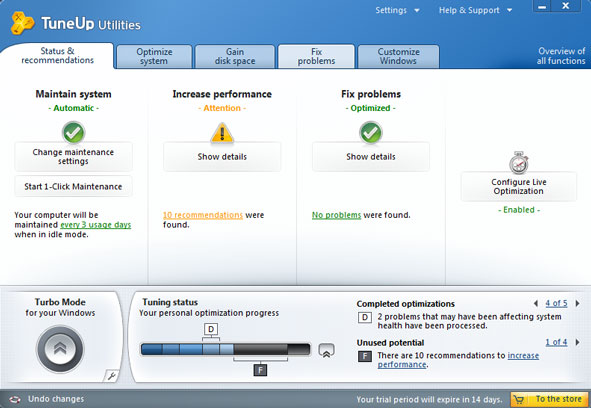Open the Fix problems tab
The image size is (591, 408).
click(316, 57)
